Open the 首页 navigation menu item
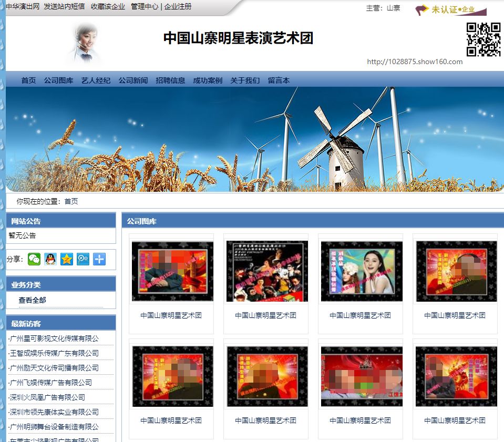504x442 pixels. coord(28,80)
